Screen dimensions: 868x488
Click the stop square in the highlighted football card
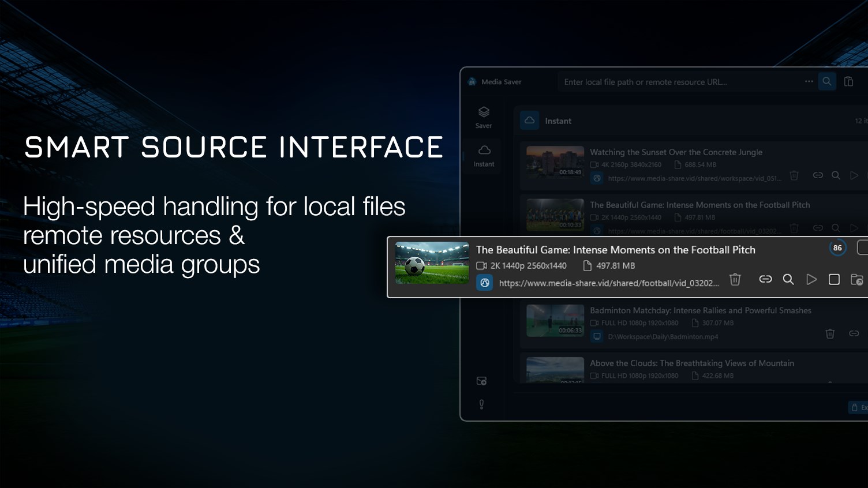tap(834, 279)
